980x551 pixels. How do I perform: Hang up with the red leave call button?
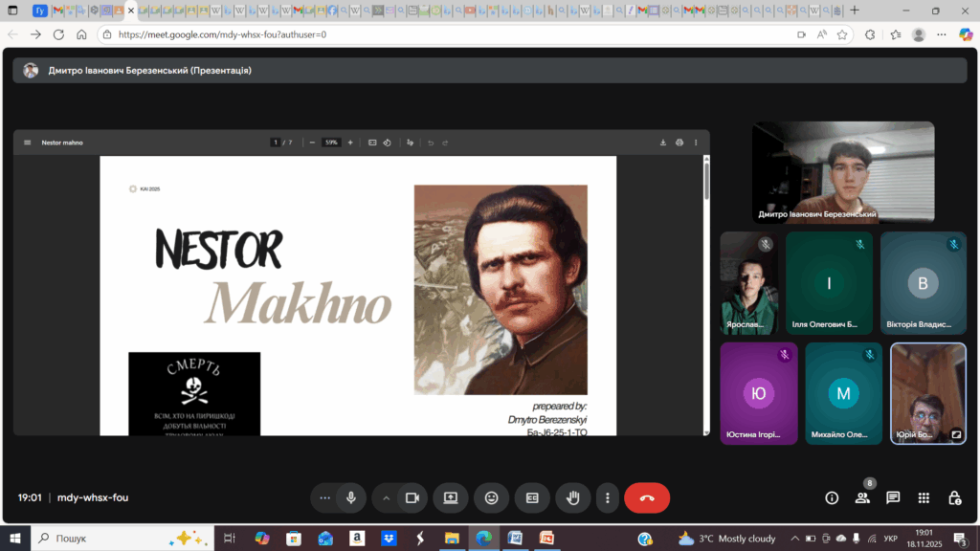[x=647, y=497]
